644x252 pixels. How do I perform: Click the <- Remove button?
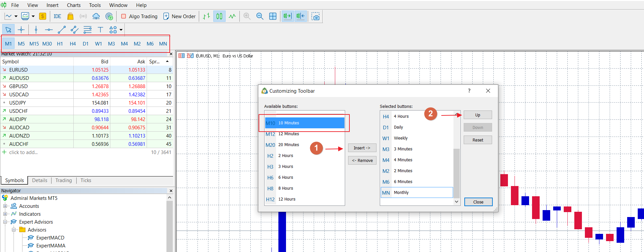pyautogui.click(x=362, y=160)
